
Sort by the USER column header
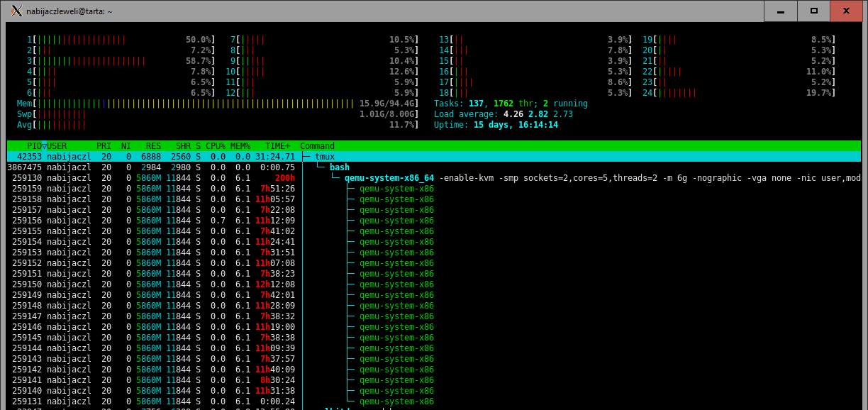[57, 146]
